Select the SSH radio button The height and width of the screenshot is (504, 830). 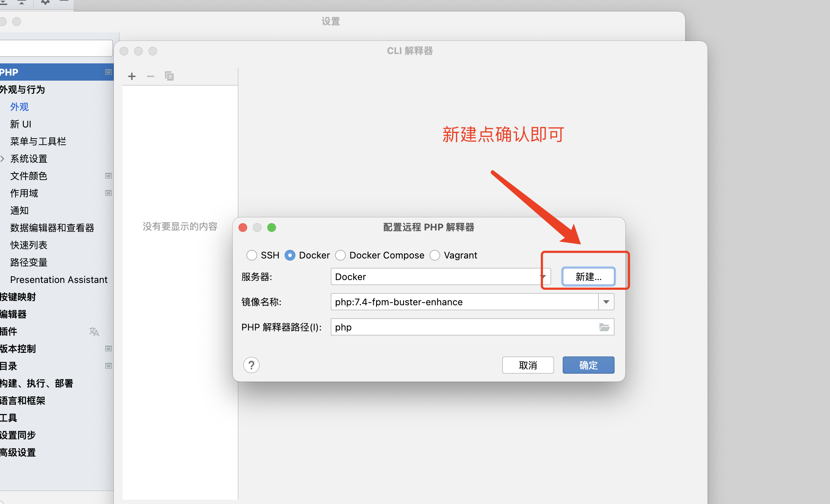(252, 255)
